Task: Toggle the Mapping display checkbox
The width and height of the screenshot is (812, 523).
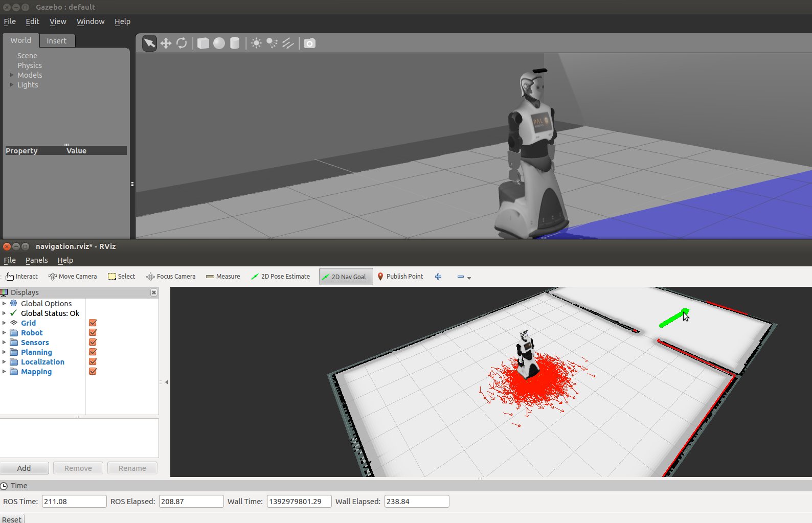Action: pyautogui.click(x=93, y=371)
